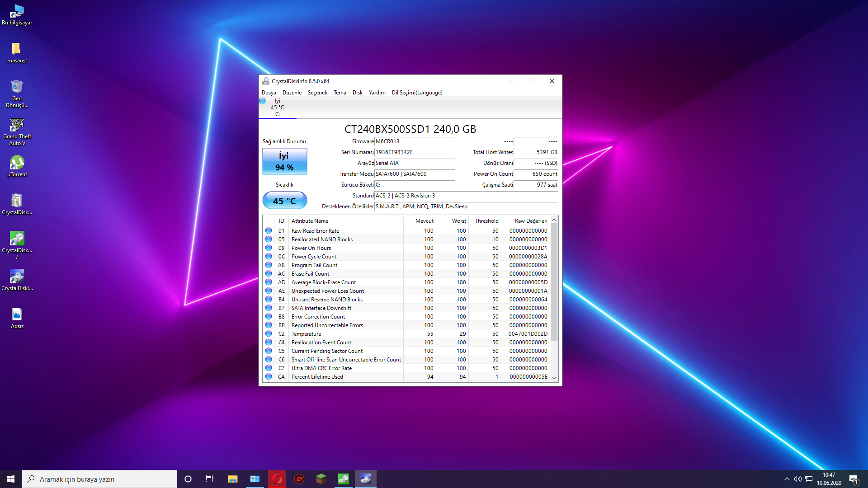Select the Current Pending Sector Count row
The image size is (868, 488).
[406, 351]
